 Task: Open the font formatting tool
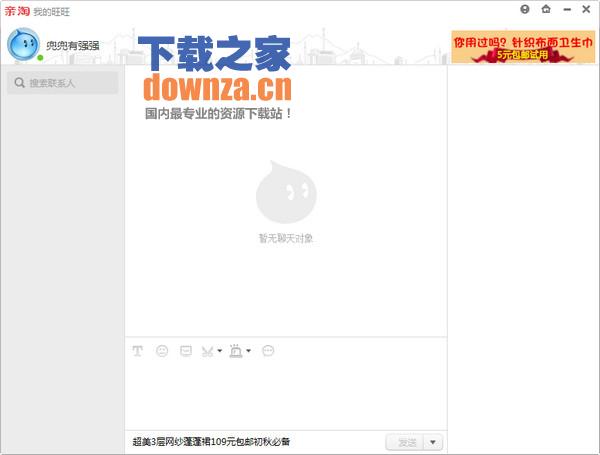138,351
